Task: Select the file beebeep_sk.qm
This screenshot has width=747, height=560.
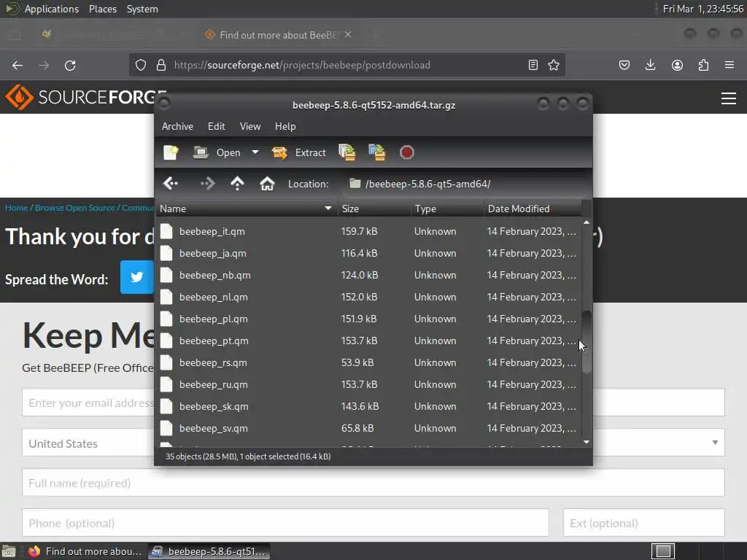Action: (368, 407)
